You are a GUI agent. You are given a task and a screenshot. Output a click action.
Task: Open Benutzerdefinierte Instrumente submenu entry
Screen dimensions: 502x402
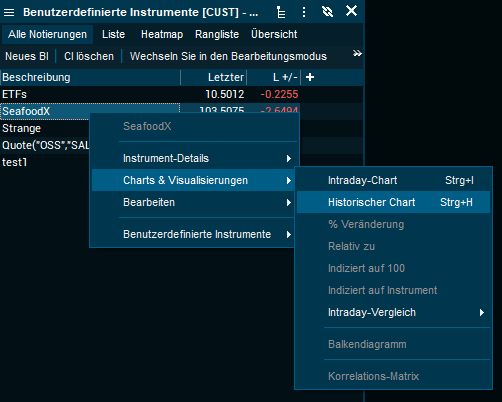pyautogui.click(x=193, y=234)
